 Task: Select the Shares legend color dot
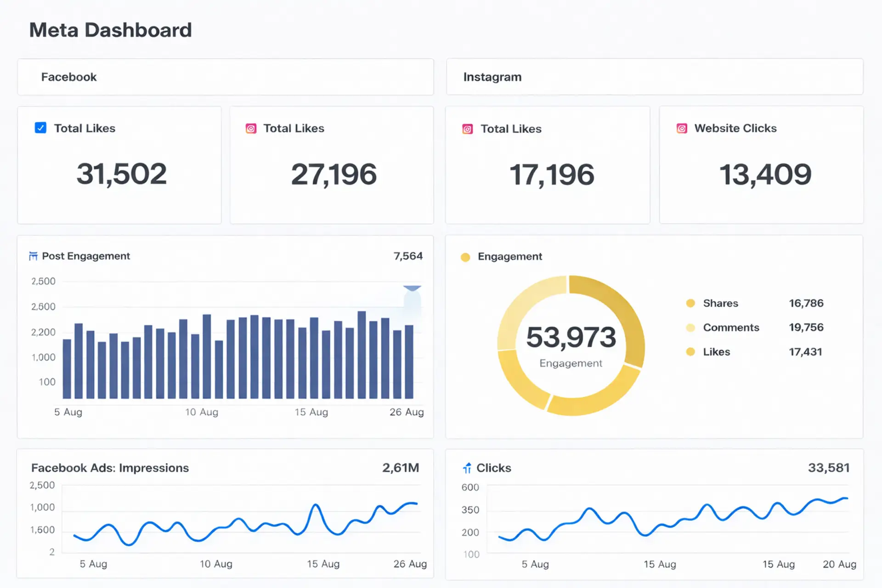click(x=690, y=303)
